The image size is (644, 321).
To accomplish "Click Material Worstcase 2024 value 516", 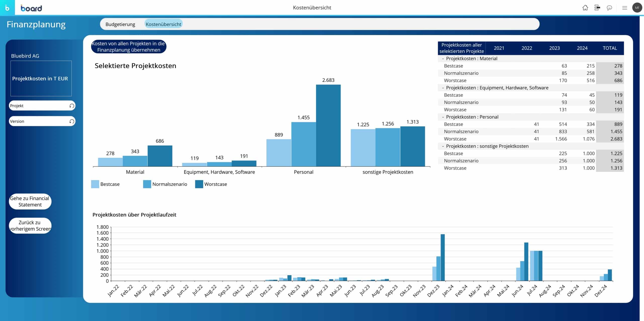I will coord(590,80).
